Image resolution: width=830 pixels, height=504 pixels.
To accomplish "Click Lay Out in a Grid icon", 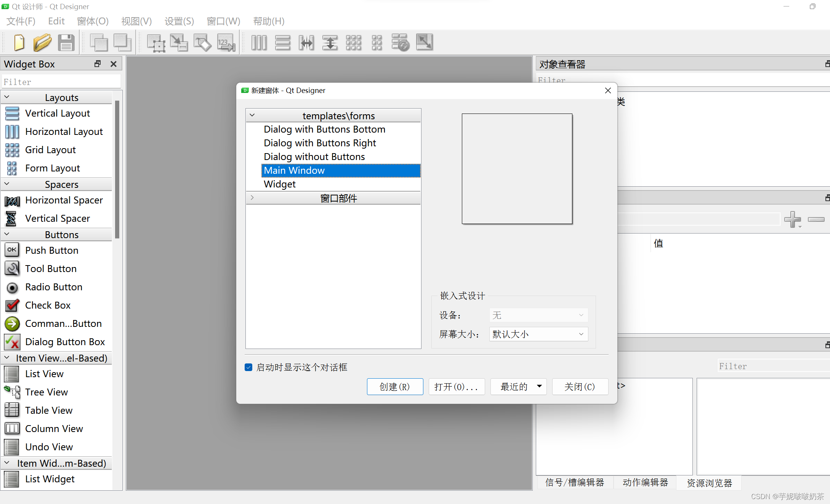I will pyautogui.click(x=354, y=42).
